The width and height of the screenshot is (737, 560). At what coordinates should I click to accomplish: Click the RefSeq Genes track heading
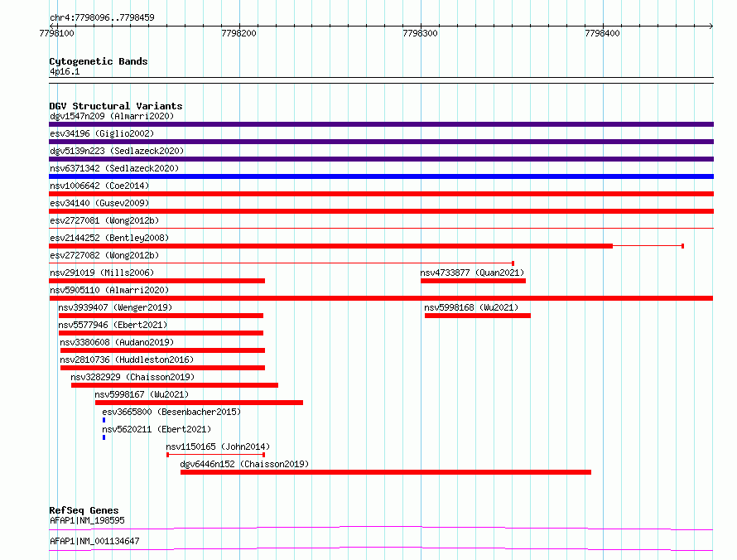pos(84,510)
